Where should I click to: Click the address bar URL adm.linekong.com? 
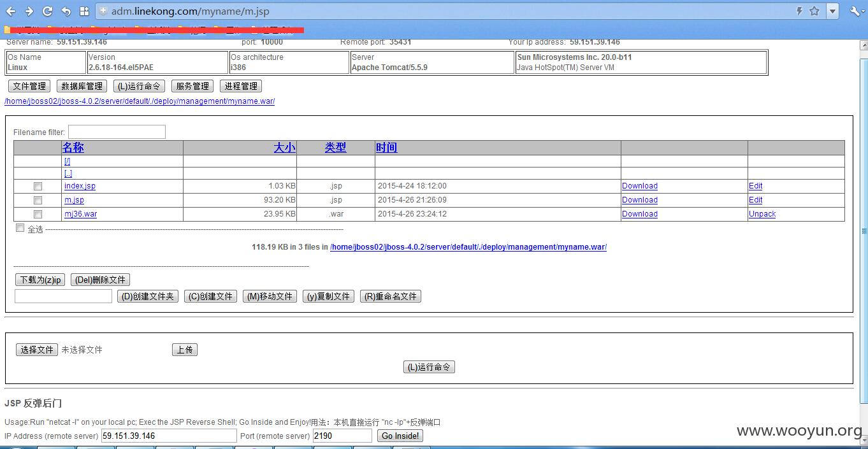coord(192,11)
